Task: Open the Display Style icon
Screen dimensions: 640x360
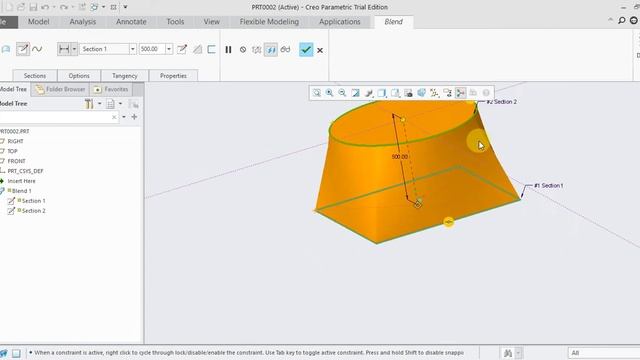Action: (382, 93)
